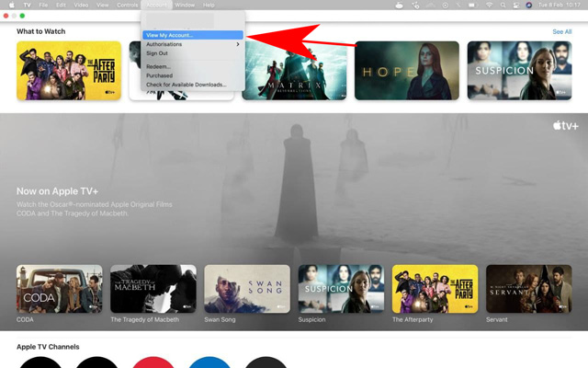
Task: Click the Apple TV+ logo on banner
Action: point(565,126)
